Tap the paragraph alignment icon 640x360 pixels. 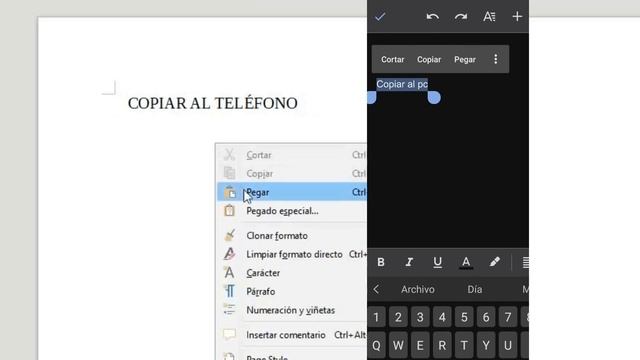(525, 262)
